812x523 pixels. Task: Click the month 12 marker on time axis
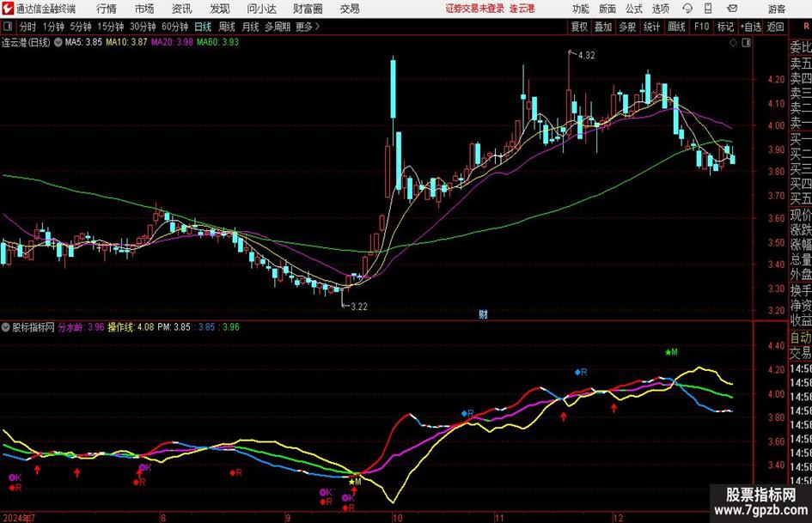click(x=617, y=518)
